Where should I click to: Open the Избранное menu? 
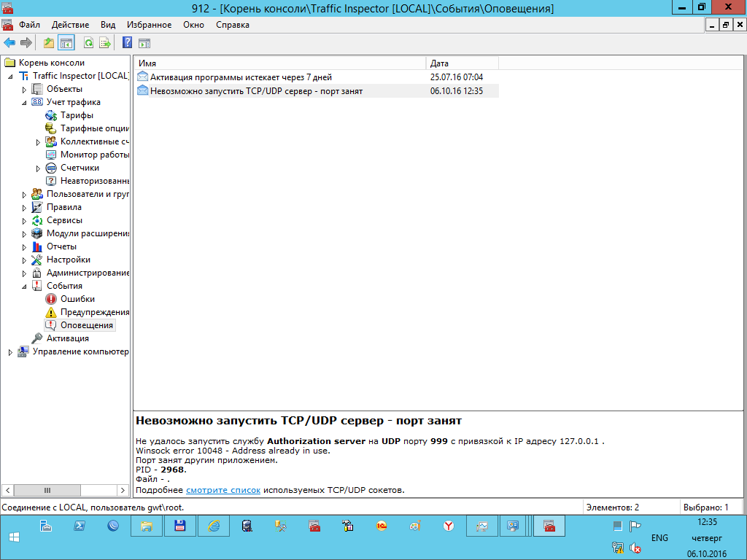point(149,25)
